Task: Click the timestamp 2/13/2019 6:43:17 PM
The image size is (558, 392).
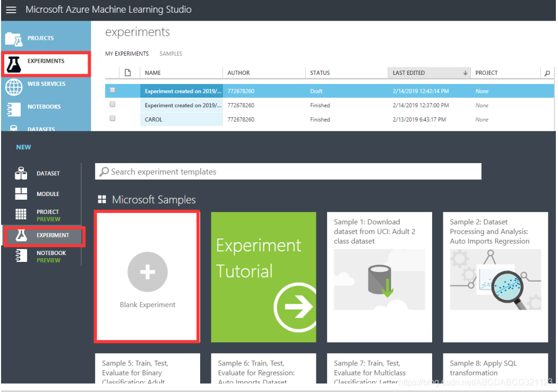Action: pos(419,120)
